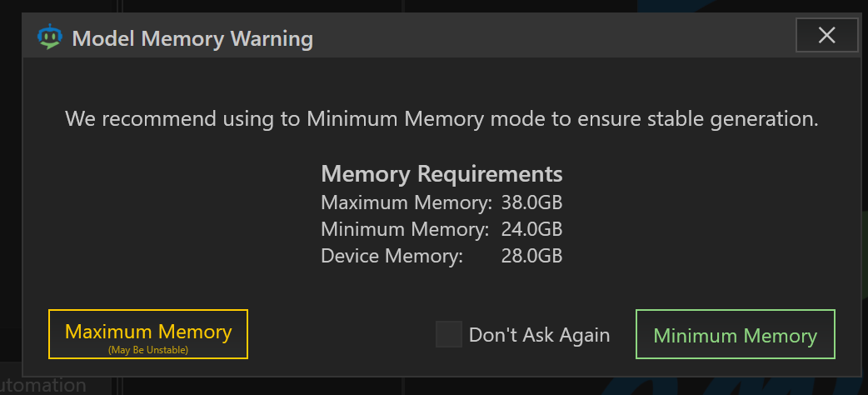This screenshot has height=395, width=868.
Task: Click the "Device Memory:" label
Action: pyautogui.click(x=392, y=256)
